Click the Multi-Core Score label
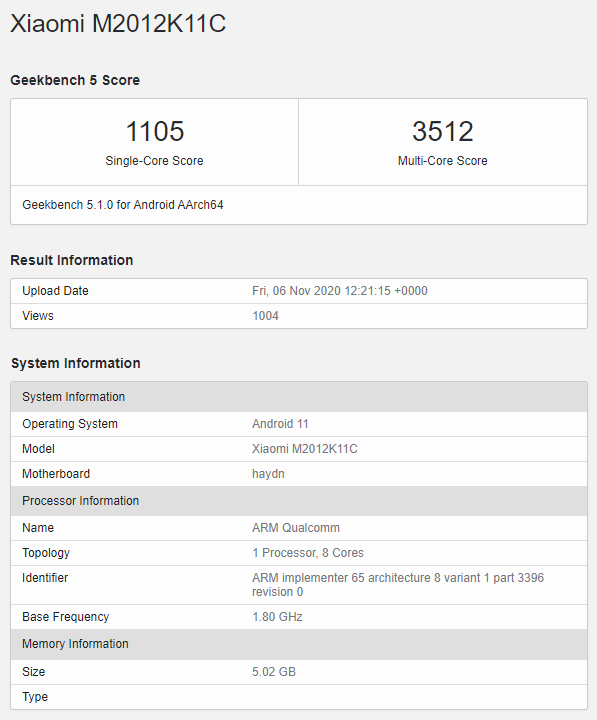This screenshot has height=720, width=597. point(443,161)
